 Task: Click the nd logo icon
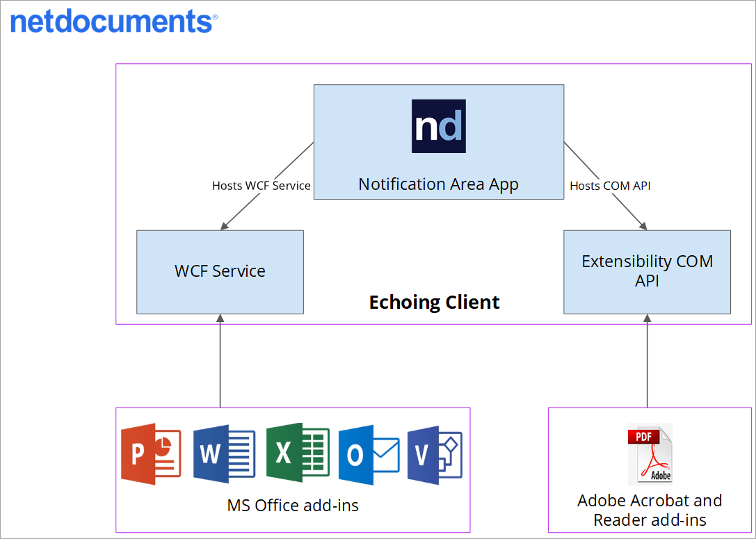point(438,127)
